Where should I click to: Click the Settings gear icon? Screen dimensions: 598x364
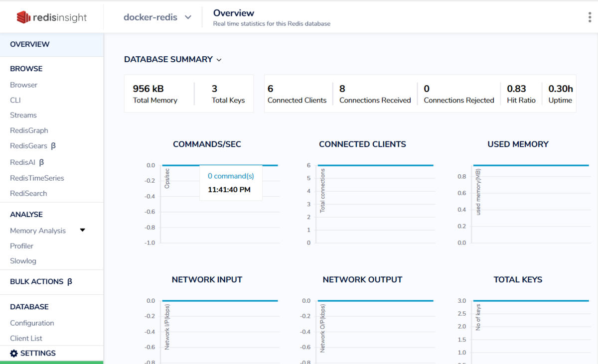point(14,353)
